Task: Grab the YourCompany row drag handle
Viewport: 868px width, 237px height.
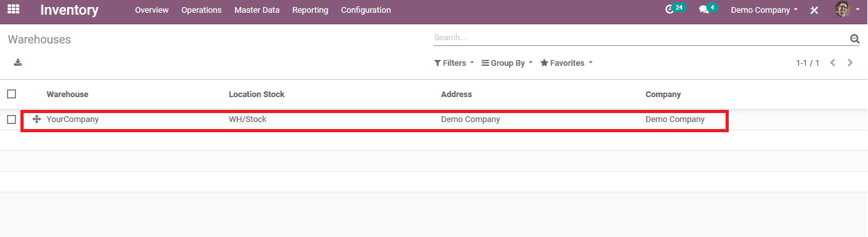Action: 36,119
